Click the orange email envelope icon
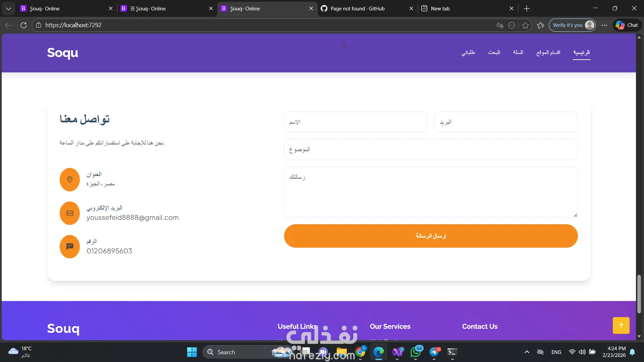Screen dimensions: 644x362 tap(70, 213)
